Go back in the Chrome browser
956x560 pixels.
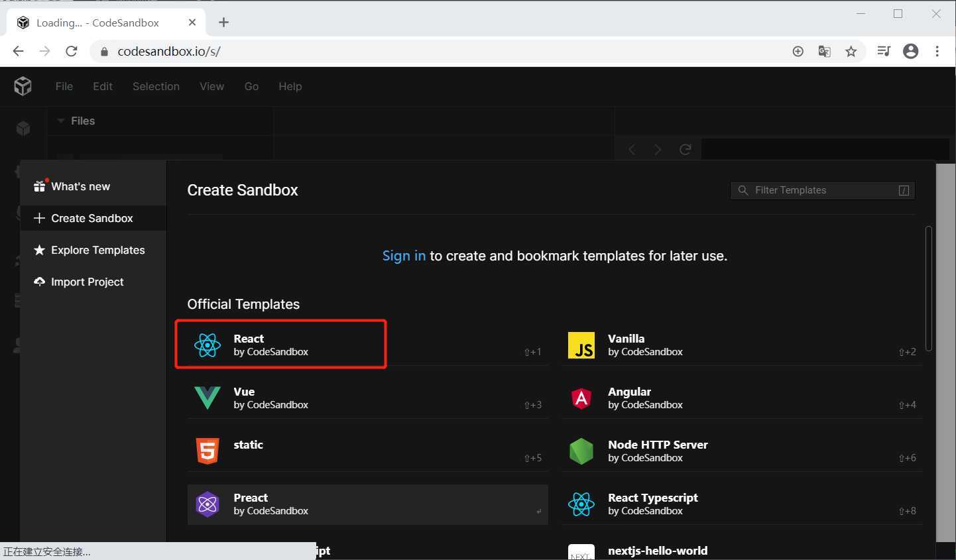pyautogui.click(x=18, y=51)
